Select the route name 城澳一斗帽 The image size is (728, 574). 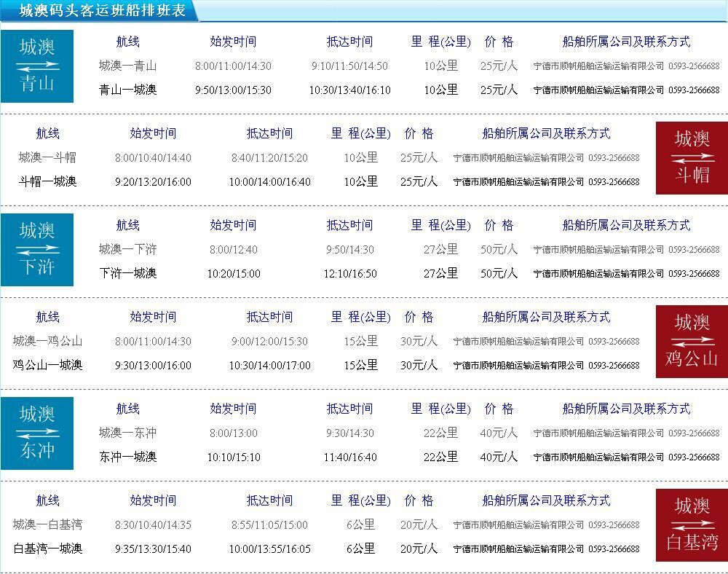click(x=47, y=157)
